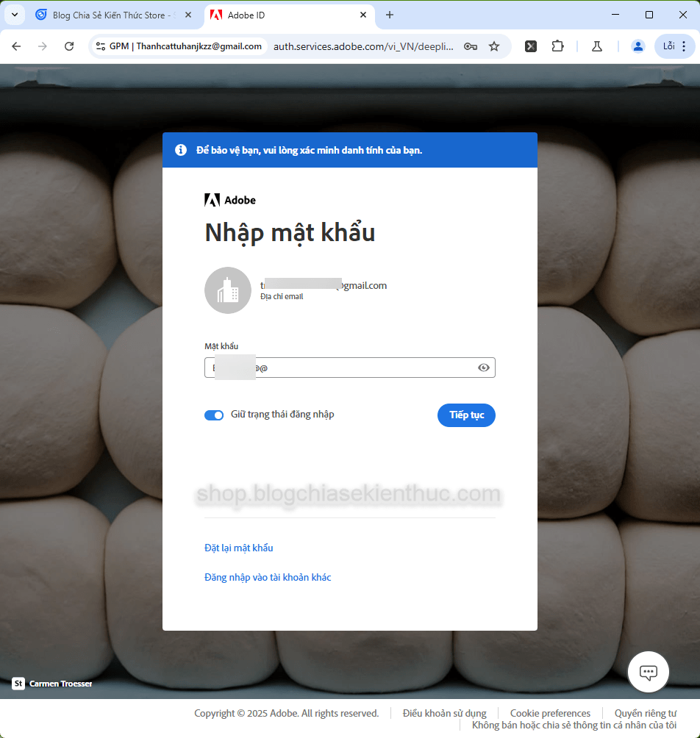This screenshot has height=738, width=700.
Task: Expand the tab search dropdown arrow
Action: coord(15,15)
